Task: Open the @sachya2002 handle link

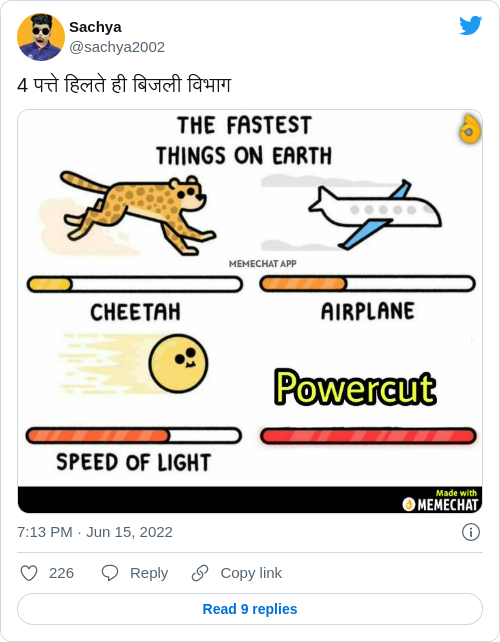Action: tap(117, 47)
